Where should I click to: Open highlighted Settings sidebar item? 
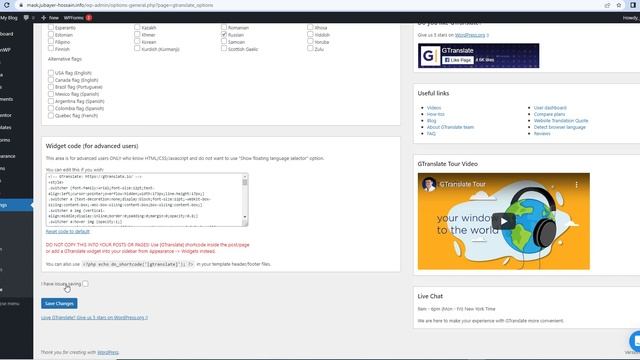pyautogui.click(x=16, y=205)
